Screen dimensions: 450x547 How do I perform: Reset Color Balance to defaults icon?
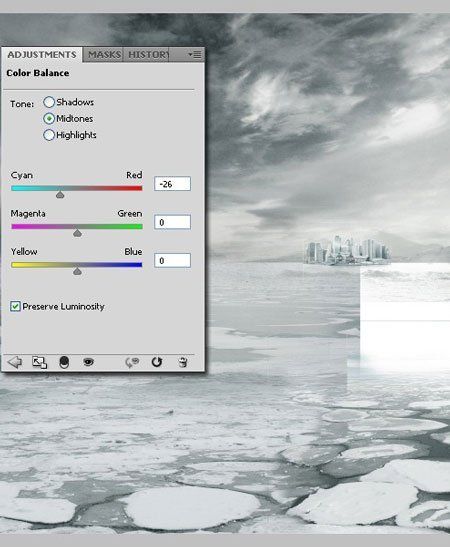pyautogui.click(x=157, y=362)
